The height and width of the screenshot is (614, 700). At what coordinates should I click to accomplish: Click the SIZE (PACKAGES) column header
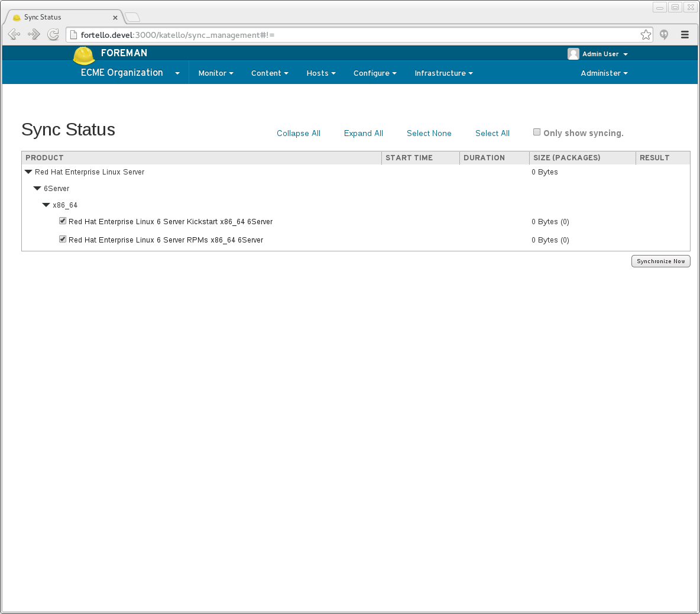pos(567,157)
